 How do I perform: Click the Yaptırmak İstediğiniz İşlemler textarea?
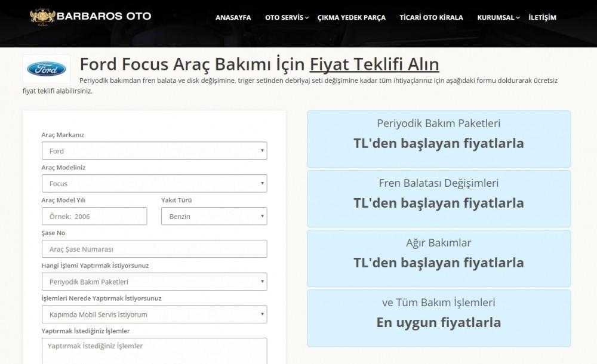154,351
